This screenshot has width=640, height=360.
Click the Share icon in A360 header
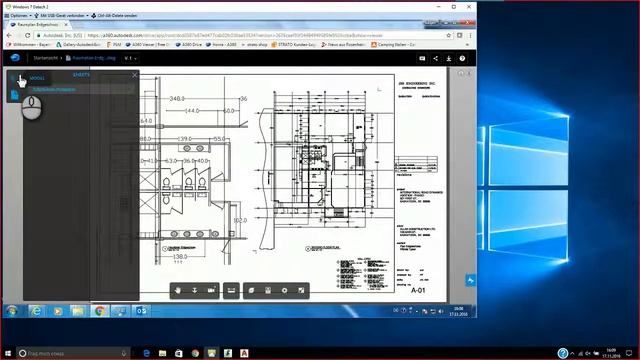click(x=436, y=58)
